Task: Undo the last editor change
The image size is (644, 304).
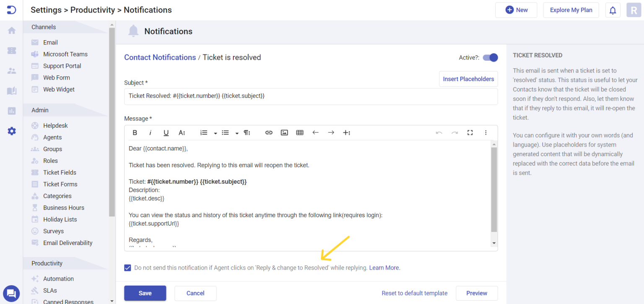Action: pyautogui.click(x=439, y=132)
